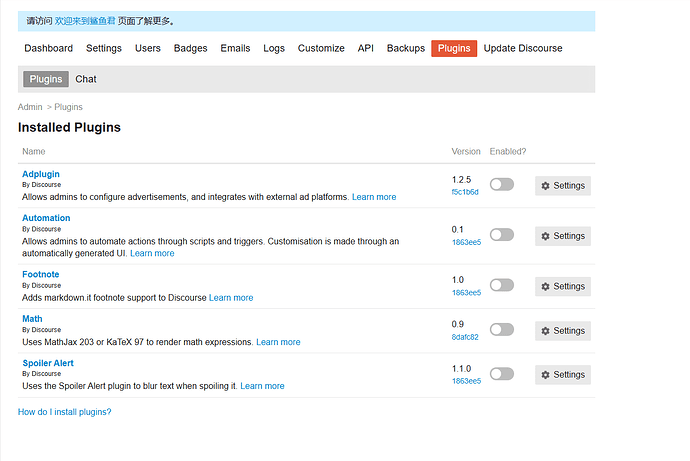Select Spoiler Alert version 1.1.0 text

[461, 369]
